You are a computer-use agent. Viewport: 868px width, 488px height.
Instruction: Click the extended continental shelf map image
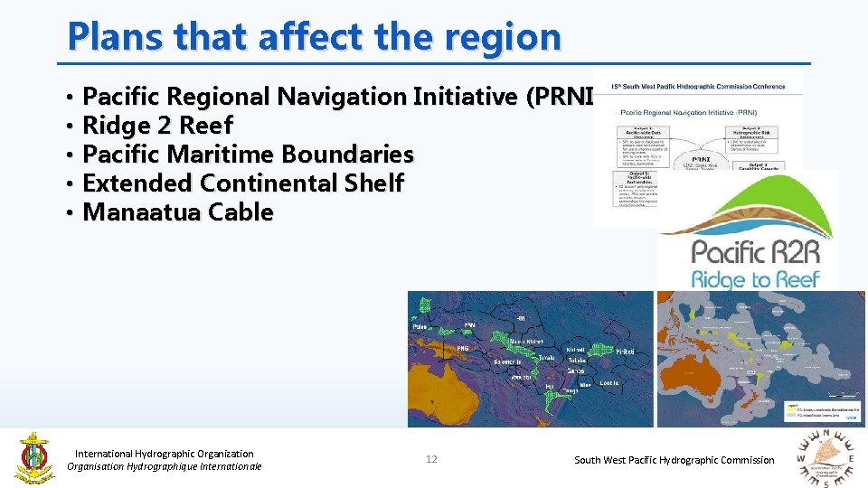tap(761, 359)
